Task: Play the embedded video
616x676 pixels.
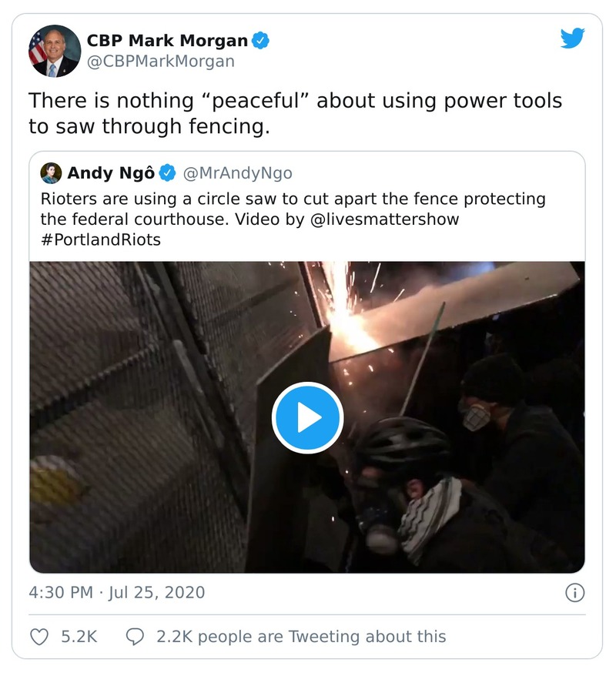Action: (307, 417)
